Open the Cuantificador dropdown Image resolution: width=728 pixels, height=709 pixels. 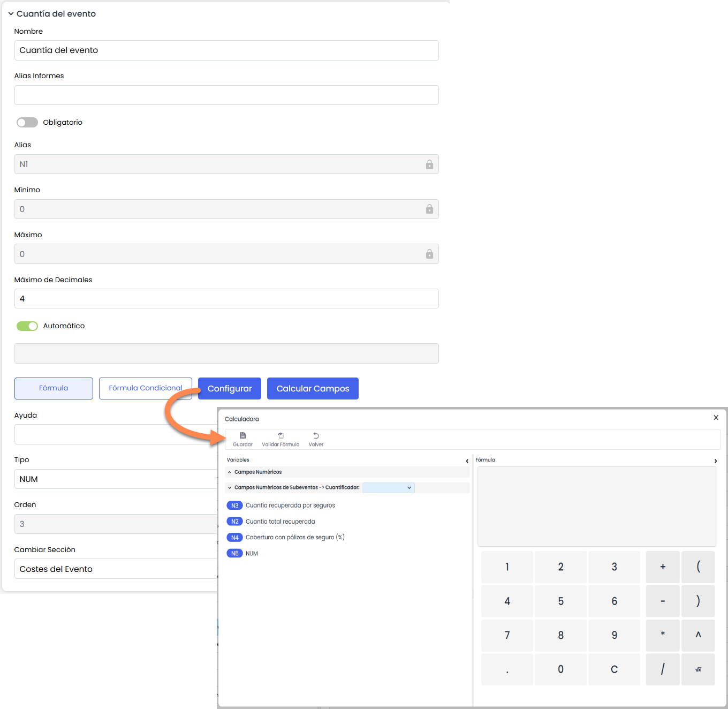point(388,488)
